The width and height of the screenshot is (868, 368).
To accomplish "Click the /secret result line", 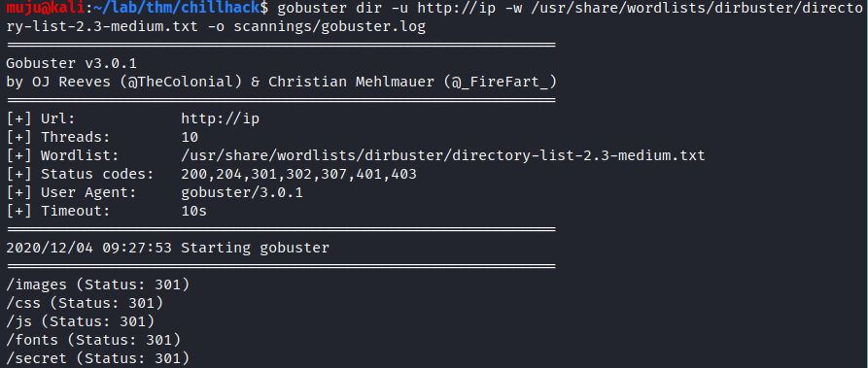I will click(x=97, y=358).
